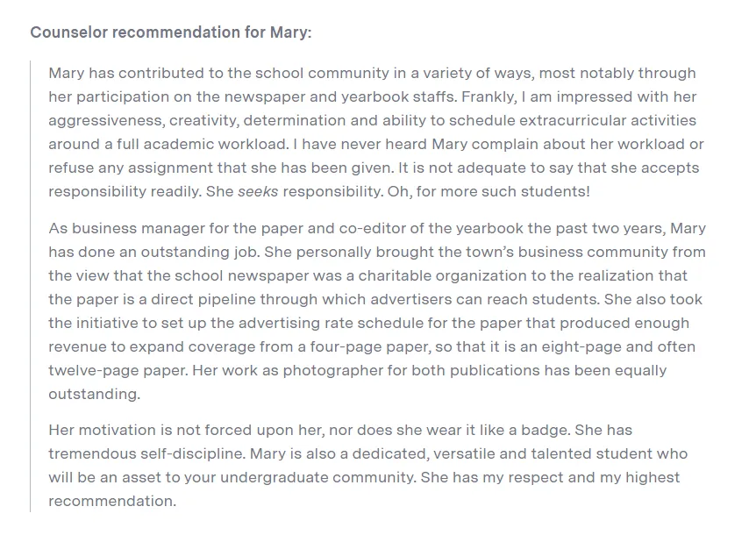Click the heading "Counselor recommendation for Mary:"
Viewport: 756px width, 535px height.
pyautogui.click(x=170, y=32)
